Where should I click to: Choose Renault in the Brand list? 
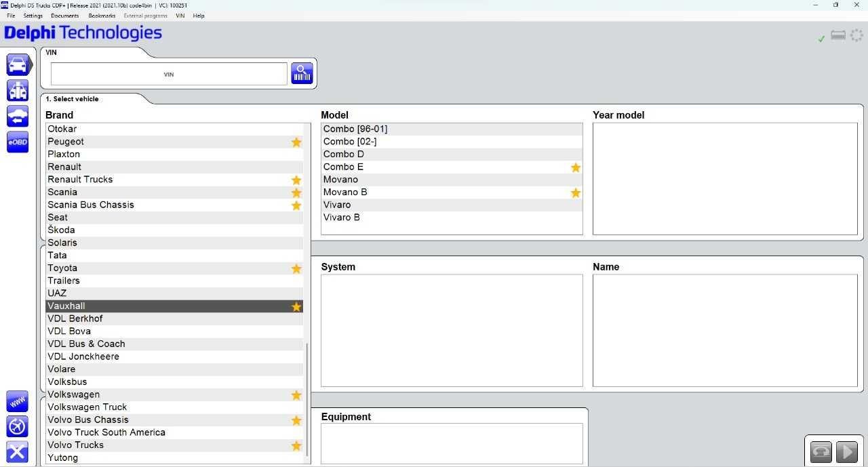(x=174, y=167)
